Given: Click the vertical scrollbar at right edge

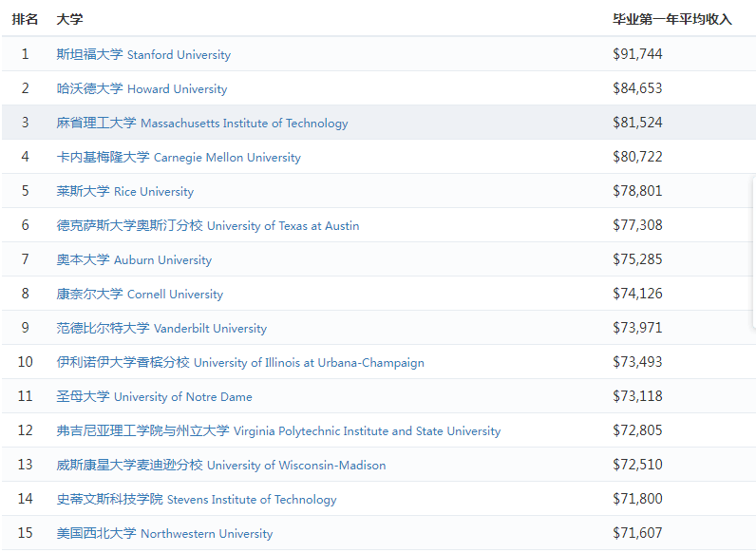Looking at the screenshot, I should tap(753, 252).
